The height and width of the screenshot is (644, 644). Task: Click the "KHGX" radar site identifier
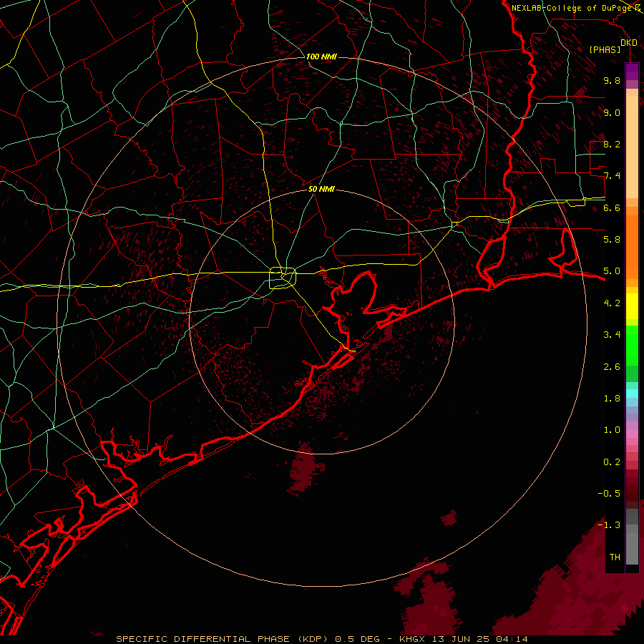pos(411,639)
